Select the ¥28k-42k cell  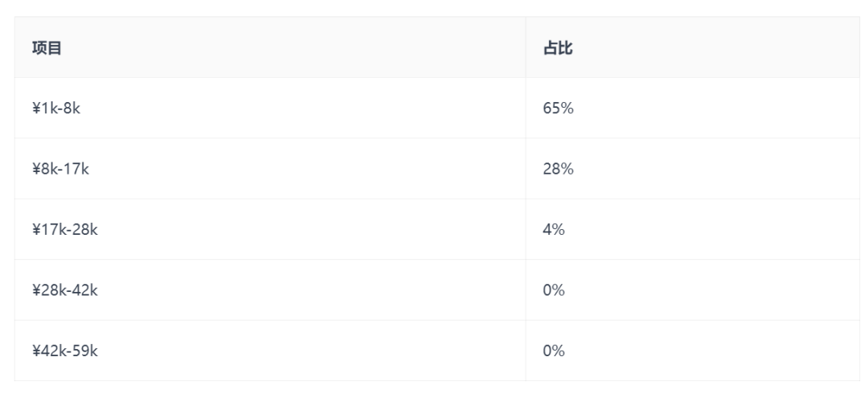pyautogui.click(x=64, y=290)
